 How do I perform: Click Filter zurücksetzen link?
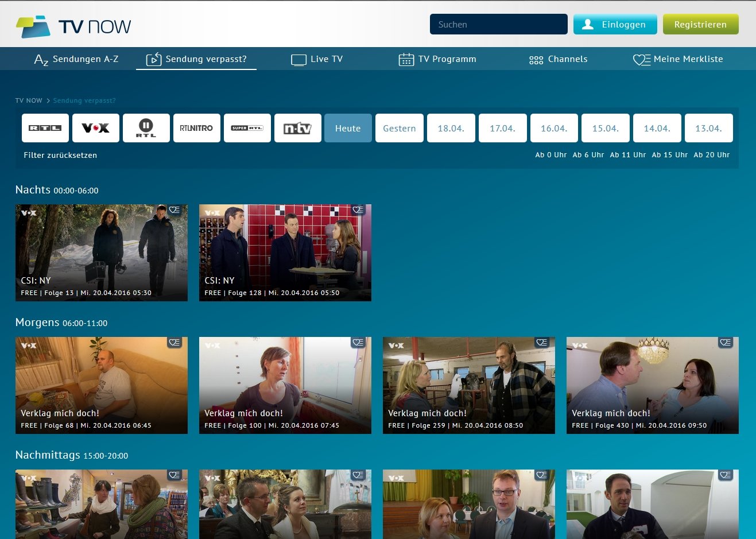tap(60, 155)
